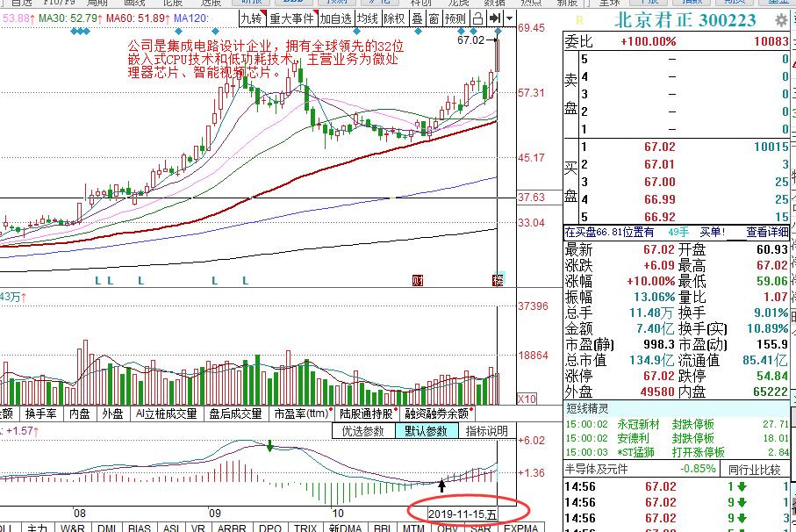Click the jump-to-end arrow icon in chart toolbar

[x=494, y=18]
